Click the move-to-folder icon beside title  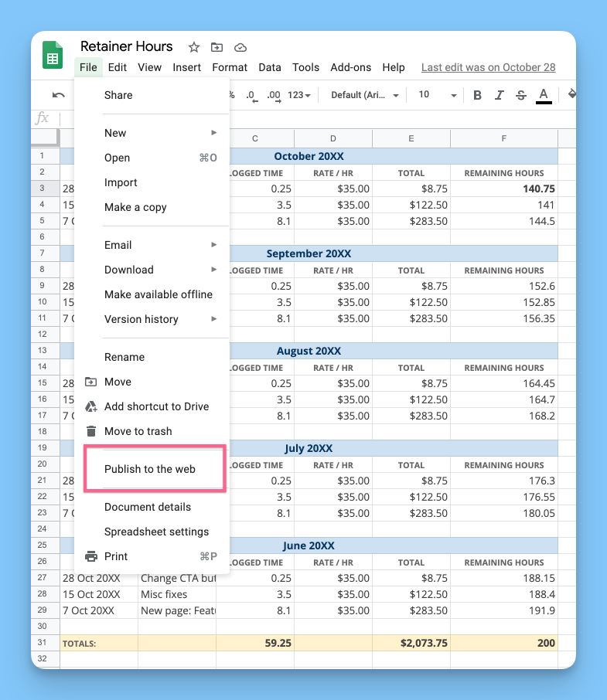click(217, 47)
